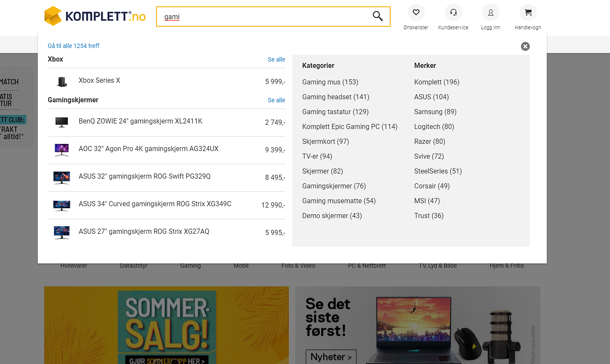This screenshot has height=364, width=610.
Task: Filter by brand MSI (47)
Action: pos(427,201)
